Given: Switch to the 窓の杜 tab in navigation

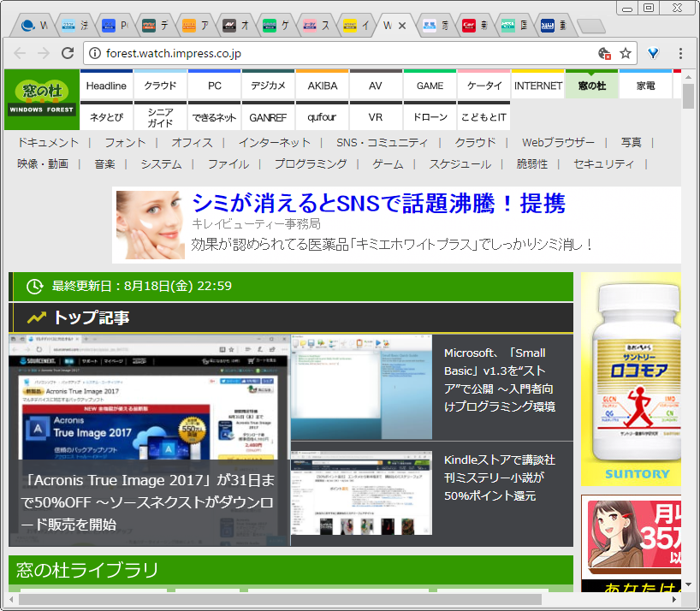Looking at the screenshot, I should click(x=591, y=86).
